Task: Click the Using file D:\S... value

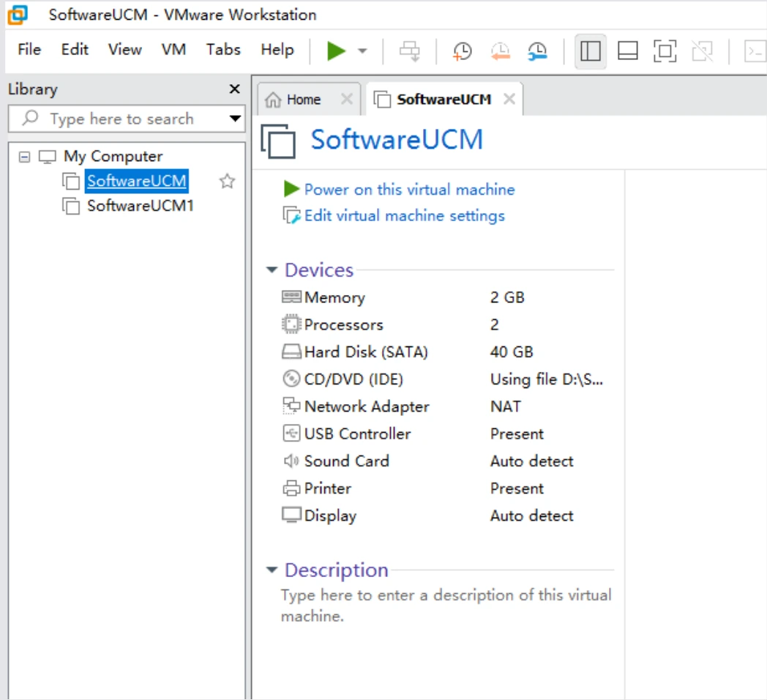Action: 547,379
